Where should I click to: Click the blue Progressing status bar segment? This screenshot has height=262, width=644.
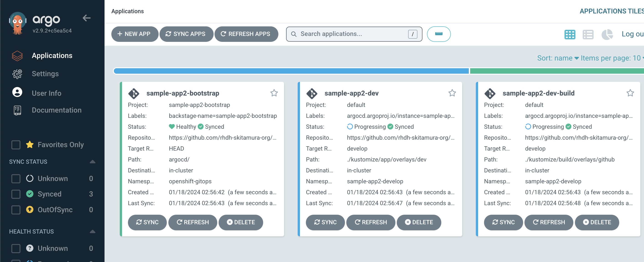(291, 71)
